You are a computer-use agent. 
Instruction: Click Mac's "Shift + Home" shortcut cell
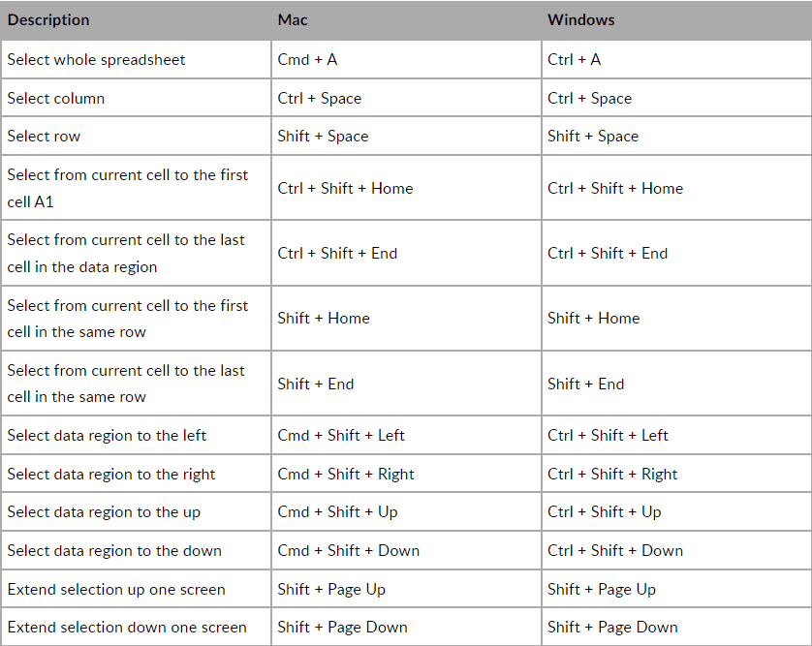(323, 318)
